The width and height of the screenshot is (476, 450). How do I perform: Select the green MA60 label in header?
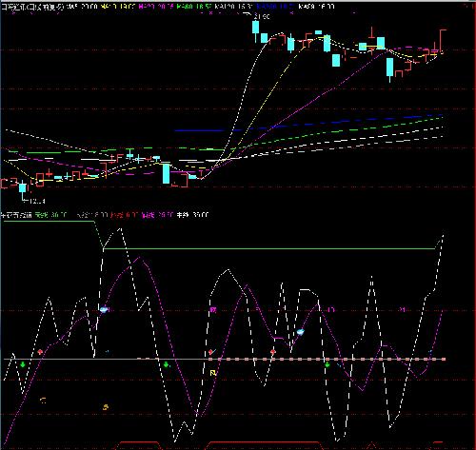click(194, 7)
